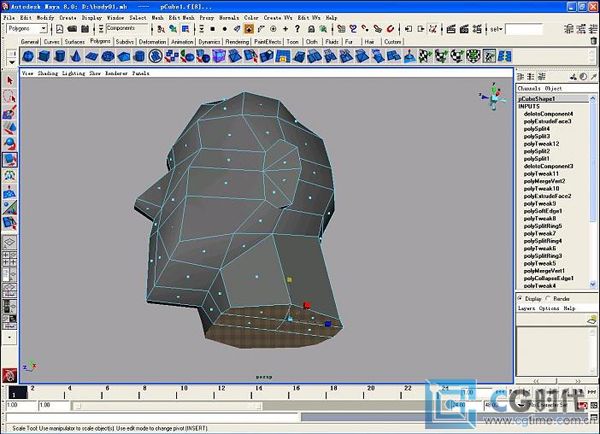Select polySoftEdge1 input node
The image size is (600, 434).
543,211
